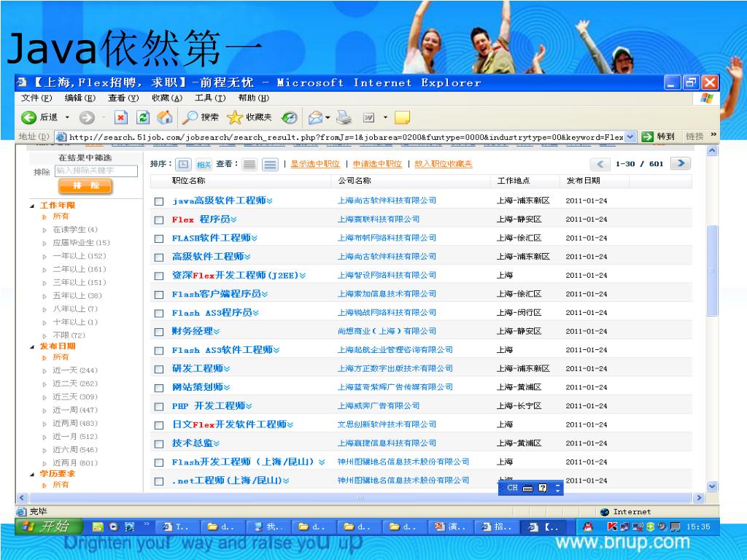Filter by 一年以上 (152) experience
The height and width of the screenshot is (560, 747).
(79, 256)
